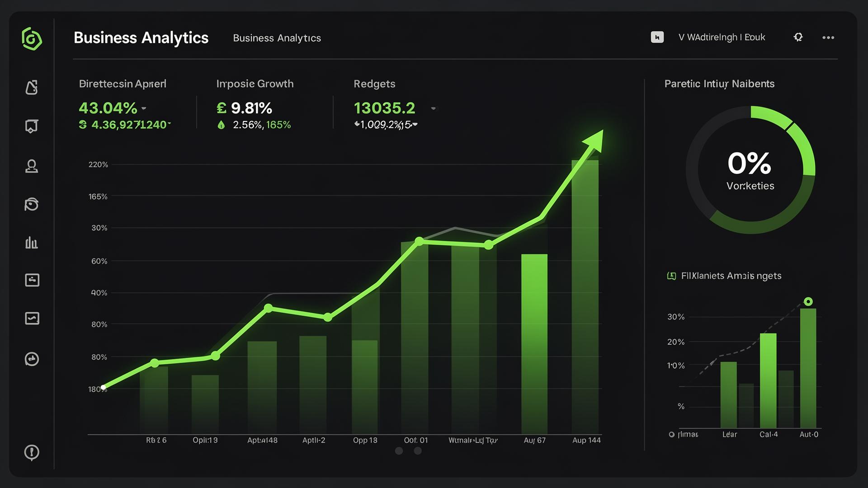Expand the arrow after 1,009.2%15
Viewport: 868px width, 488px height.
[415, 124]
